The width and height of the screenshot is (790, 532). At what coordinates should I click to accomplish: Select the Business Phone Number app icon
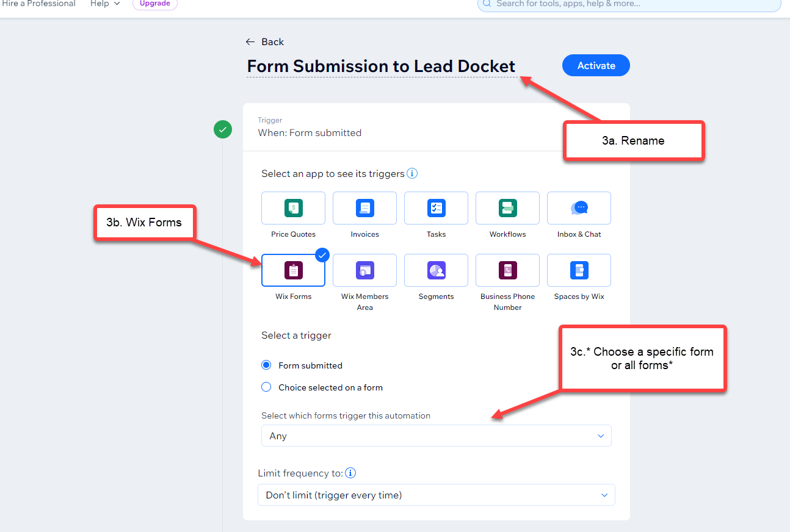(507, 270)
